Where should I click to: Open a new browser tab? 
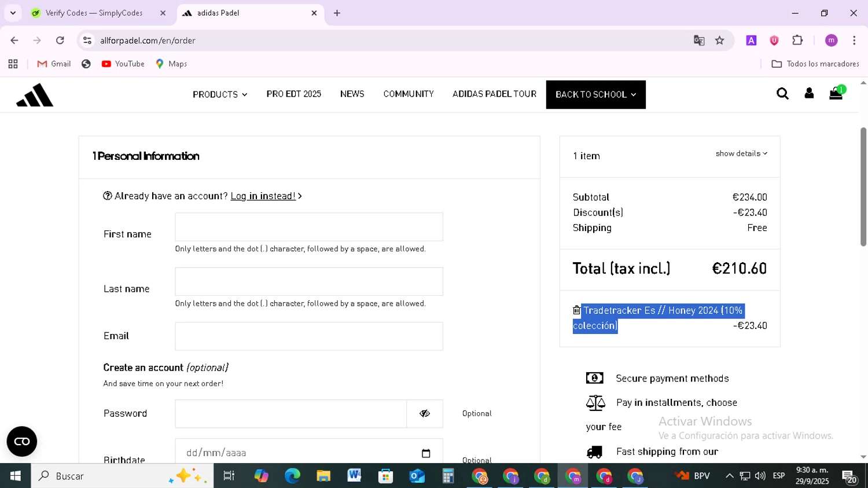337,13
